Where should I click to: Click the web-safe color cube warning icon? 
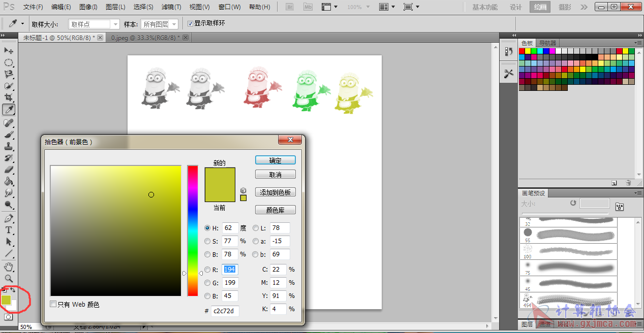pyautogui.click(x=243, y=190)
